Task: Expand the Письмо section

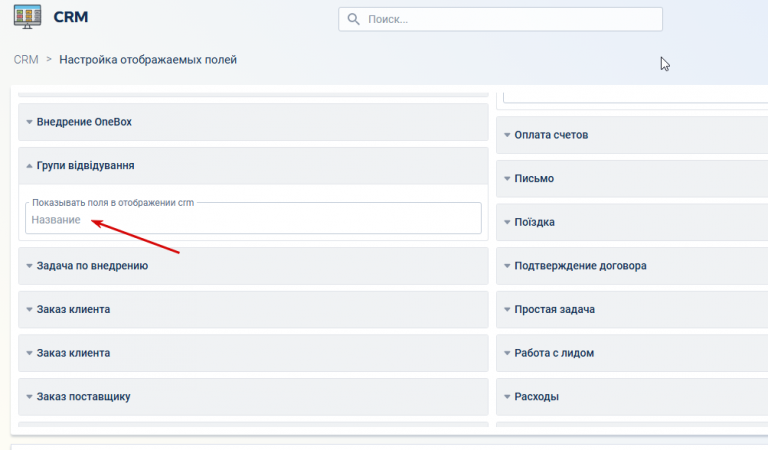Action: (632, 179)
